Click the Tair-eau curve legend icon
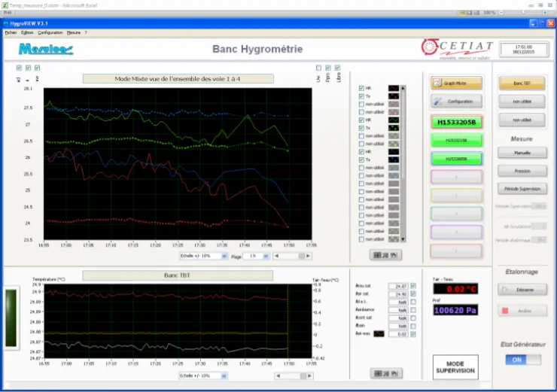557x392 pixels. pos(379,334)
